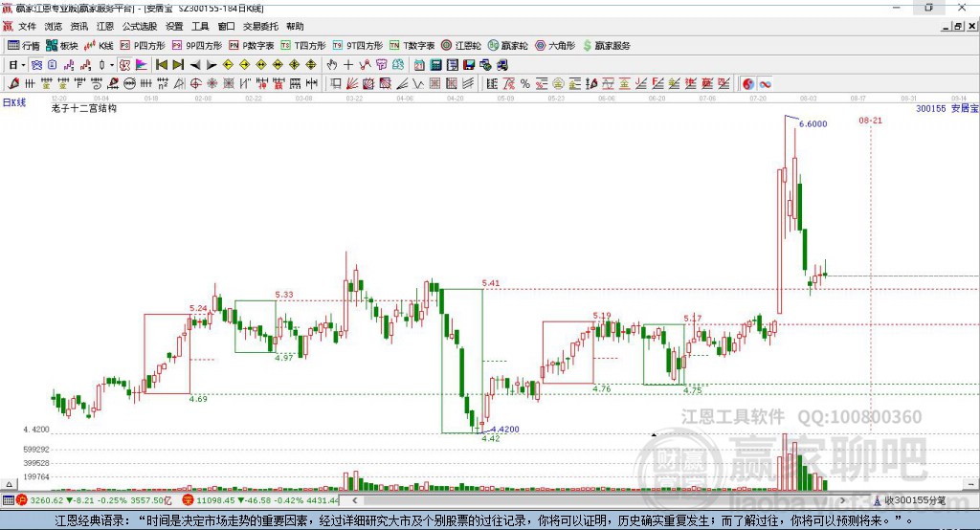980x530 pixels.
Task: Click the Shanghai index 3260.62 status entry
Action: 94,500
